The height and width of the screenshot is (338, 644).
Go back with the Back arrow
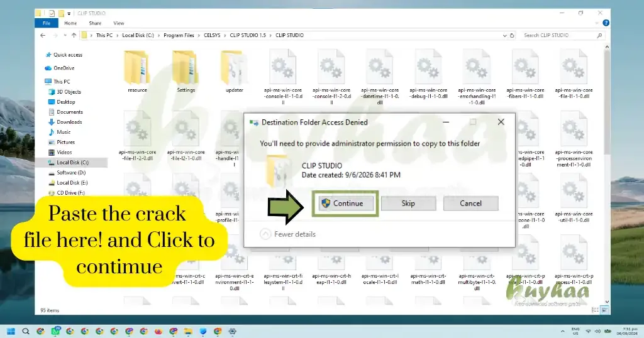tap(43, 35)
